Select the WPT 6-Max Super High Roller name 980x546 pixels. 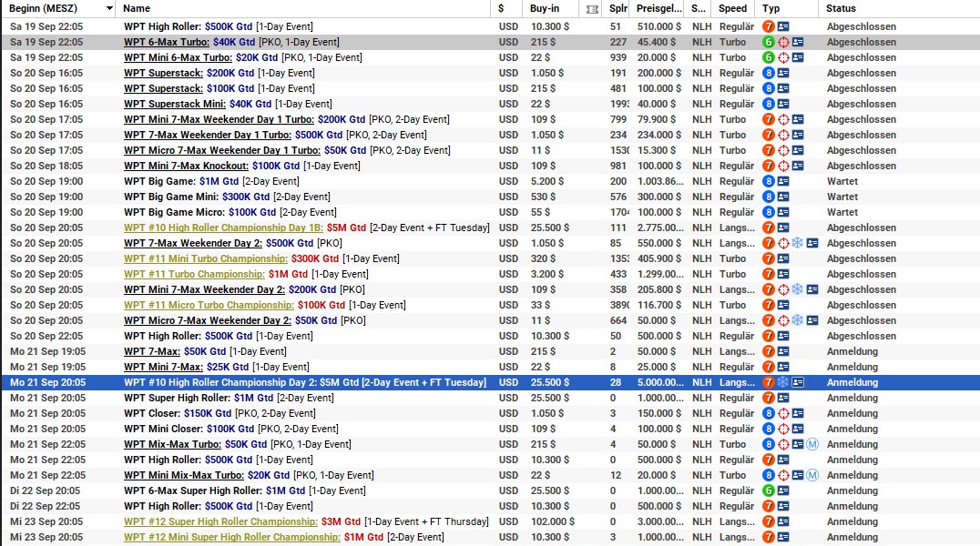192,490
